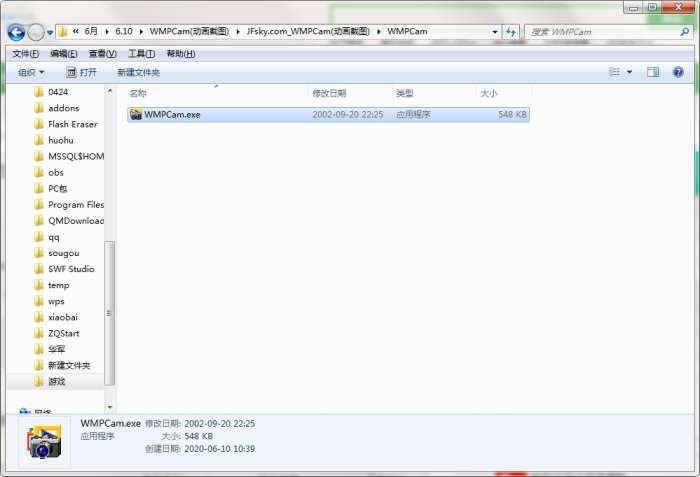Open the recent pages dropdown arrow

click(50, 33)
